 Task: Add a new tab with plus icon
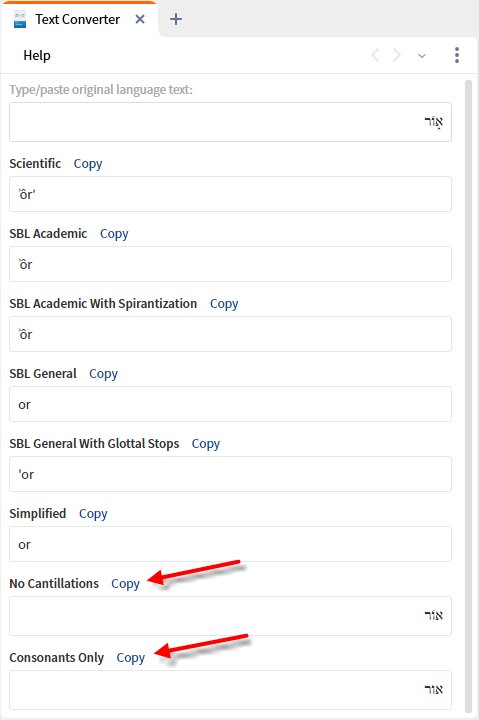pos(175,19)
